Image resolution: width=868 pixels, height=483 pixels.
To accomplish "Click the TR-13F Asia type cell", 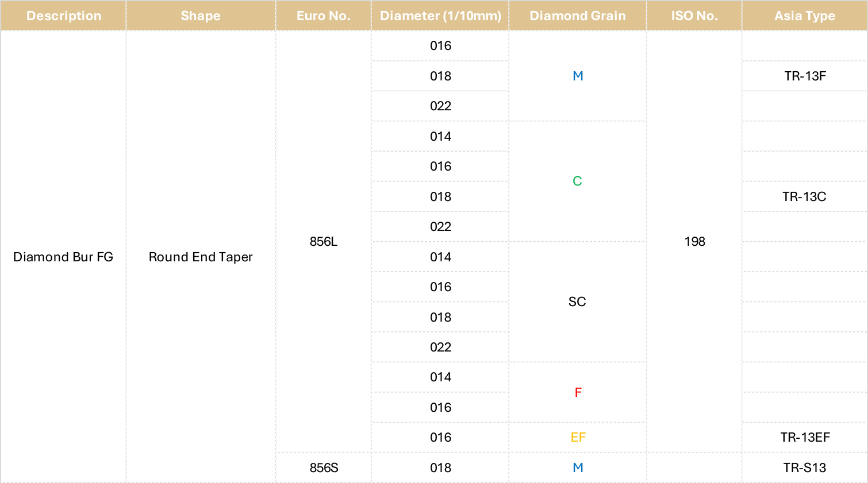I will tap(805, 76).
